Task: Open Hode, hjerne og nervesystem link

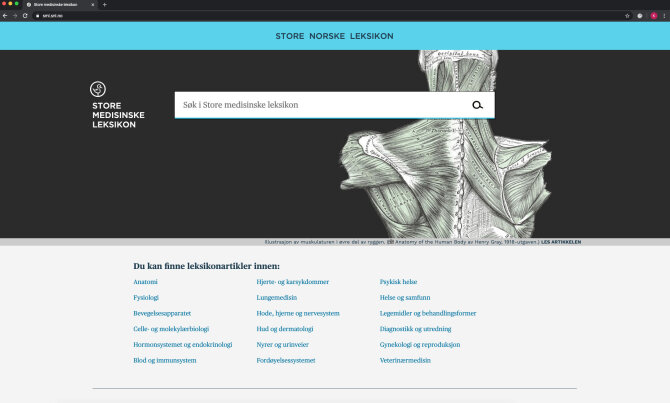Action: point(298,313)
